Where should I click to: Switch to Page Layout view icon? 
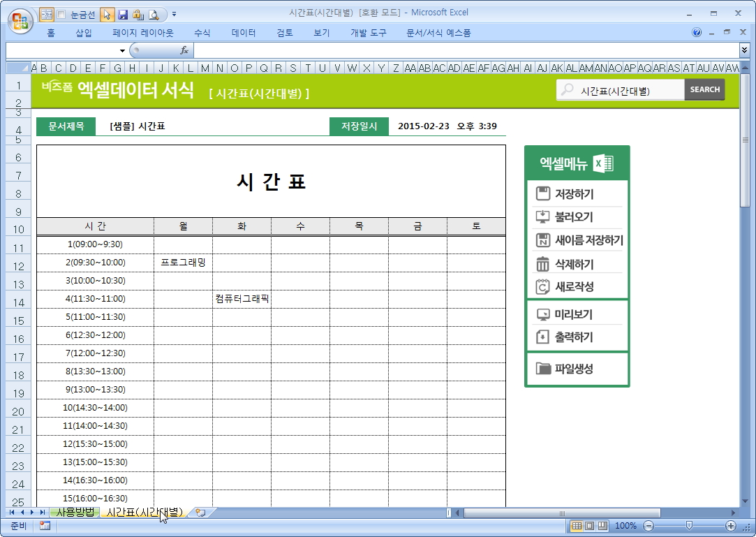(589, 526)
